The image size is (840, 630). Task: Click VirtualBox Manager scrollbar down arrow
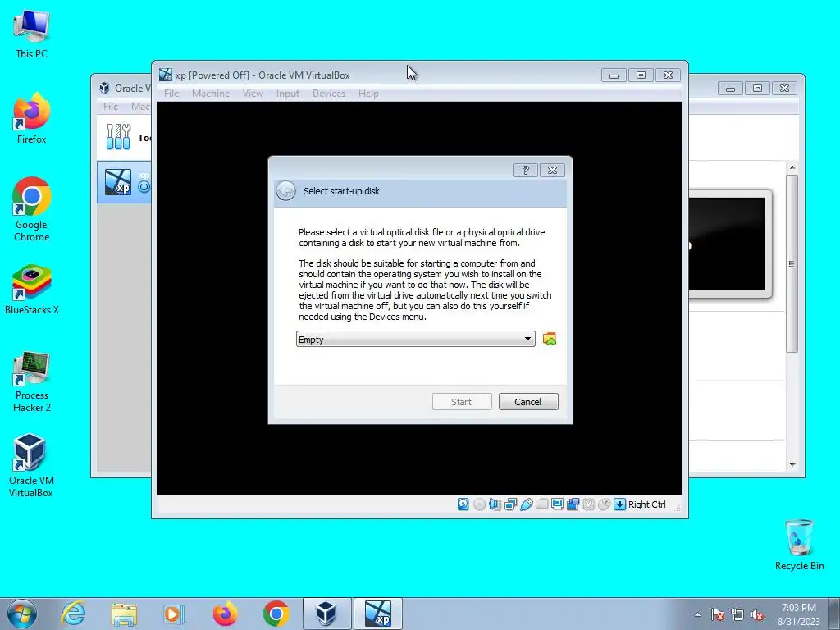[x=792, y=465]
